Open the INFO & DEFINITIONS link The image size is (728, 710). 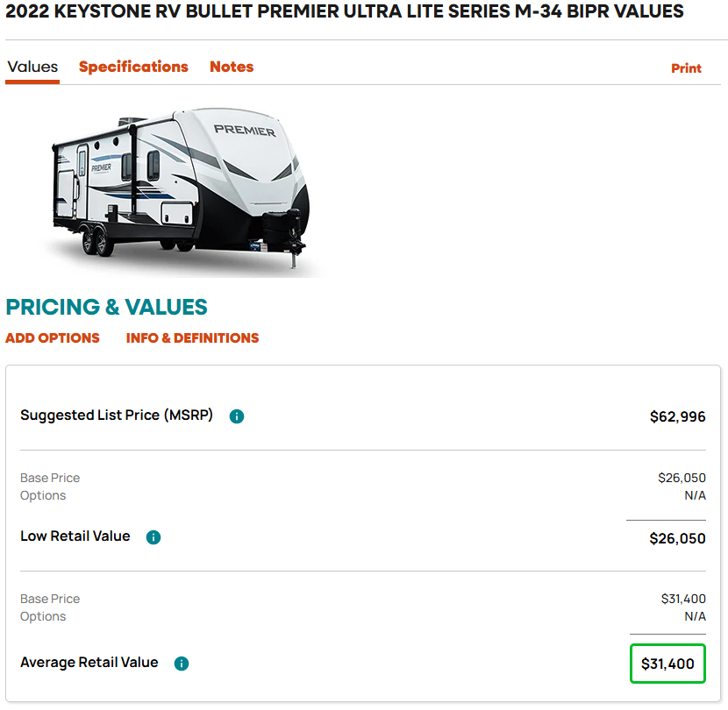click(x=193, y=338)
